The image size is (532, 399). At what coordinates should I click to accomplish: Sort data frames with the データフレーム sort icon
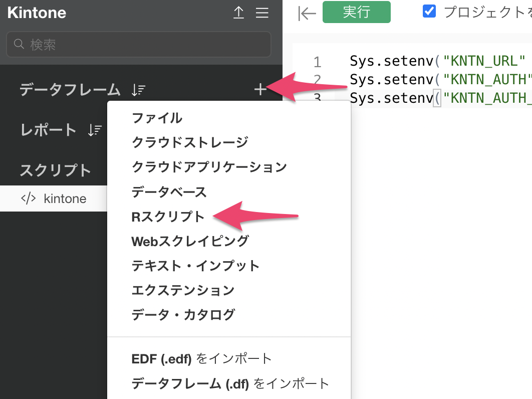[138, 90]
